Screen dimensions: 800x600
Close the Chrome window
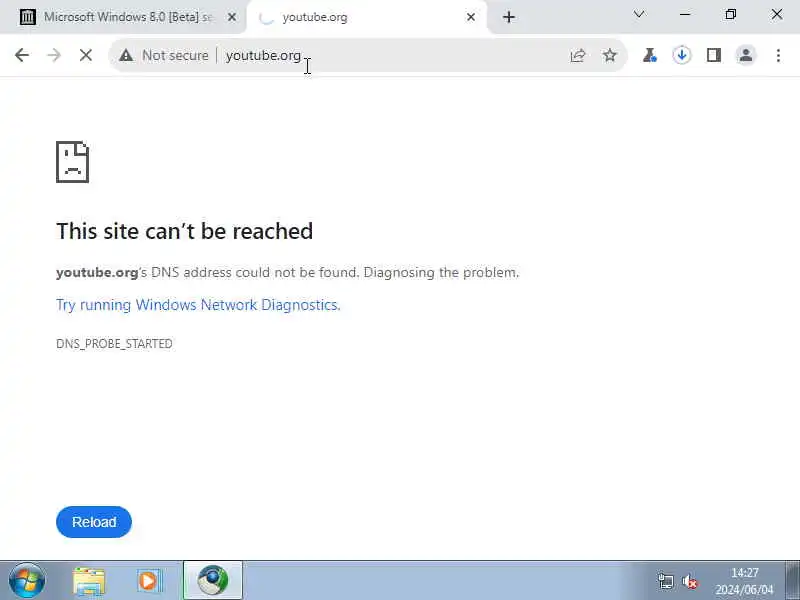point(777,15)
